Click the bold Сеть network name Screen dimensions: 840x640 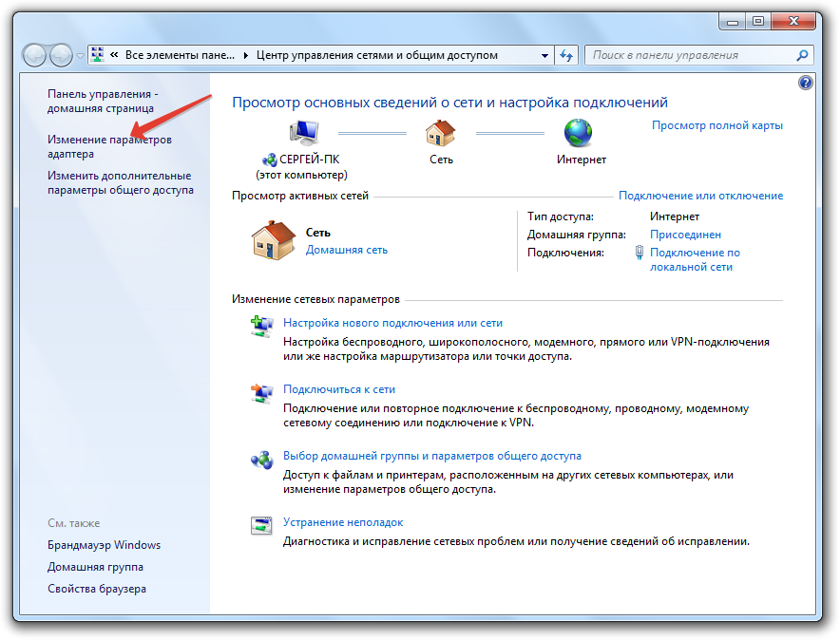coord(317,233)
